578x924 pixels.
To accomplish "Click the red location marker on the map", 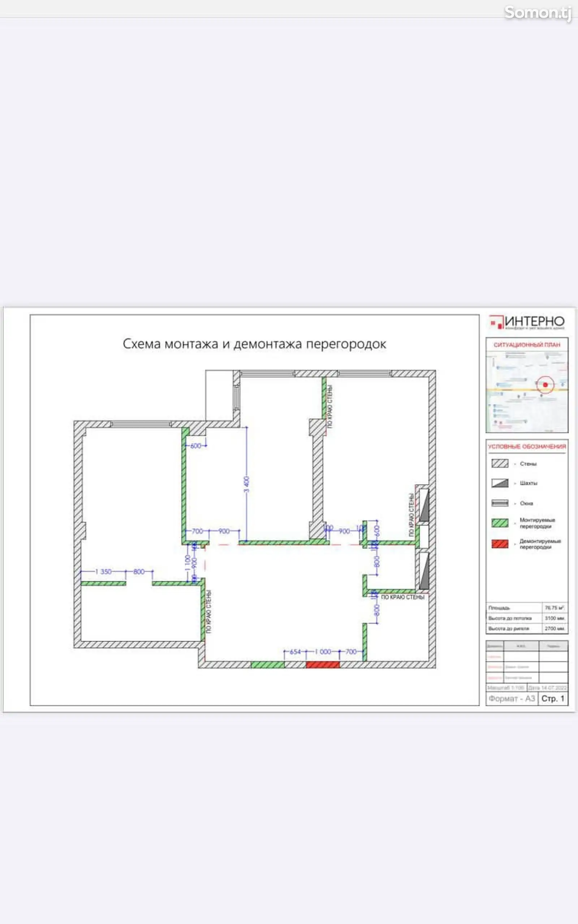I will click(x=545, y=385).
